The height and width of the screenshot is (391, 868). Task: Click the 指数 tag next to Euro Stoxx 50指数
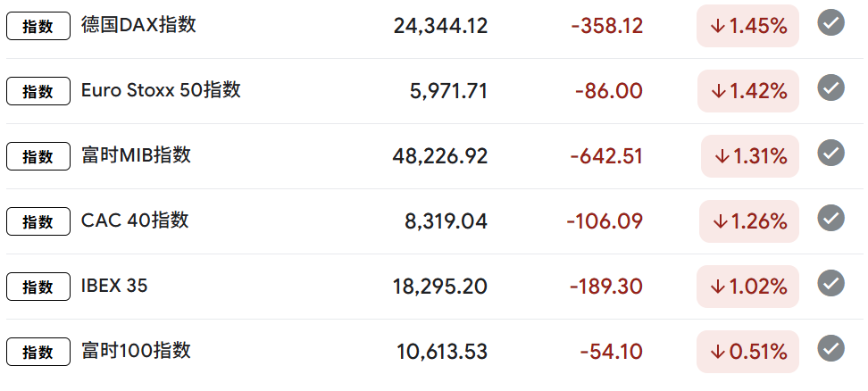tap(38, 91)
